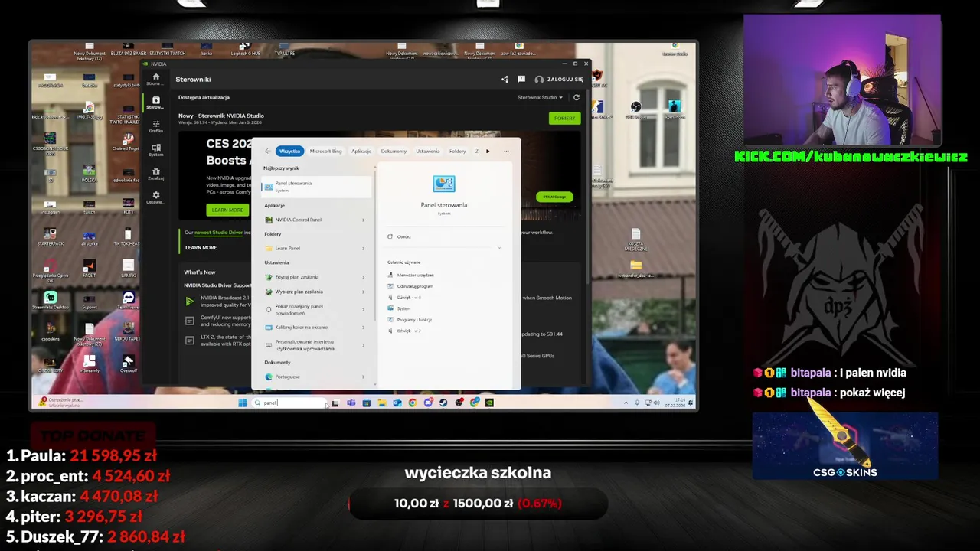The image size is (980, 551).
Task: Open newest Studio Driver link
Action: pos(218,232)
